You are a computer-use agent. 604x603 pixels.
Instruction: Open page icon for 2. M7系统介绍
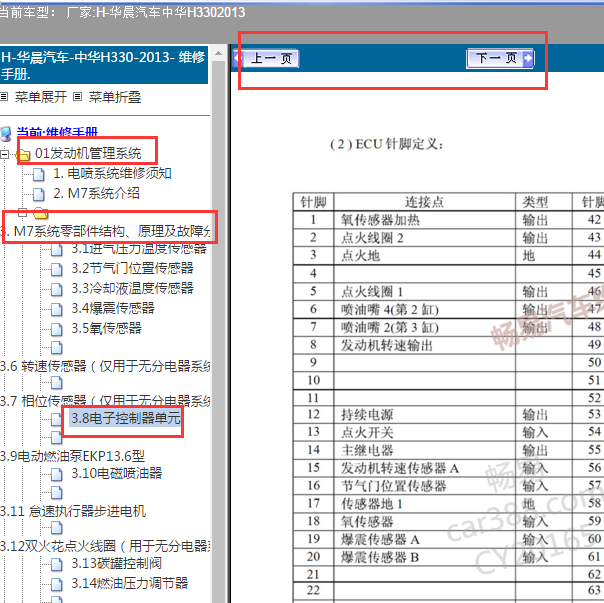[39, 194]
